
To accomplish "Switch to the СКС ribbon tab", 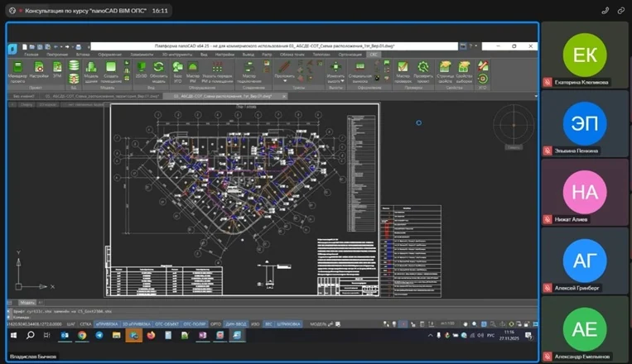I will click(374, 55).
